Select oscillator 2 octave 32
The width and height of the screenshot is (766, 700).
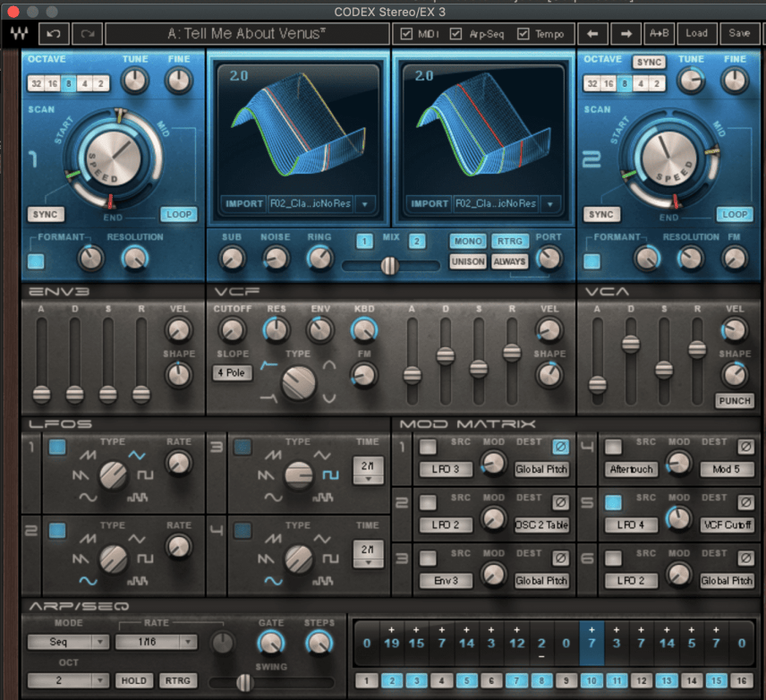pyautogui.click(x=592, y=83)
